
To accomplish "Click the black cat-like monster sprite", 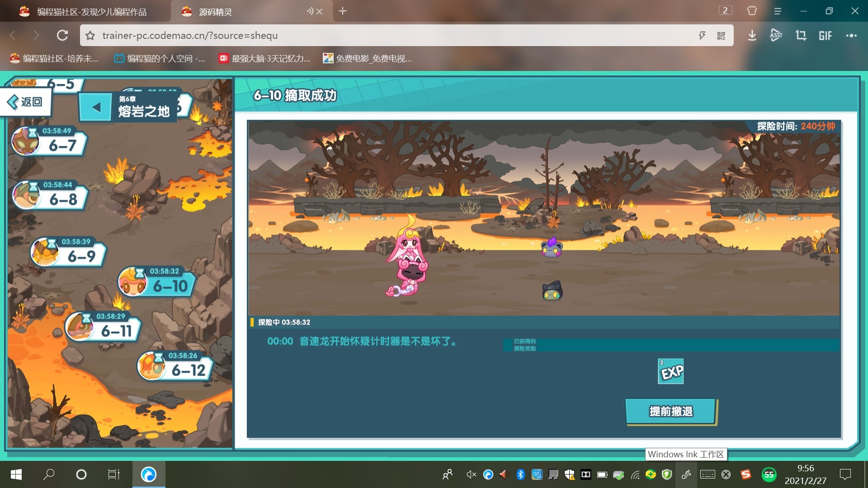I will (552, 291).
